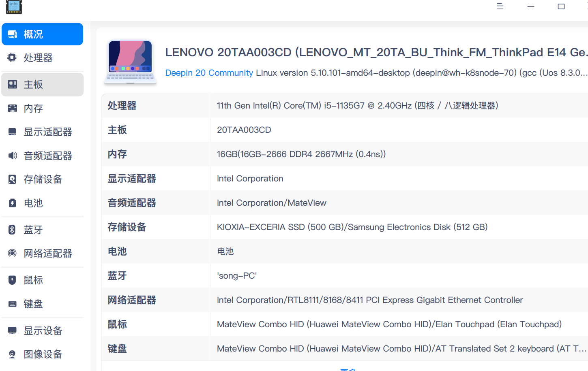Select 电池 from the sidebar
This screenshot has height=371, width=588.
click(x=42, y=203)
